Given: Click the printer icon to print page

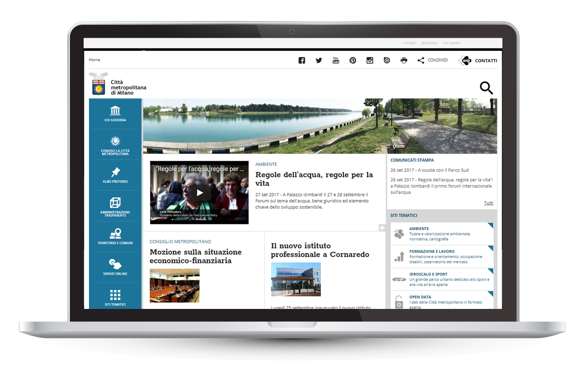Looking at the screenshot, I should (404, 61).
